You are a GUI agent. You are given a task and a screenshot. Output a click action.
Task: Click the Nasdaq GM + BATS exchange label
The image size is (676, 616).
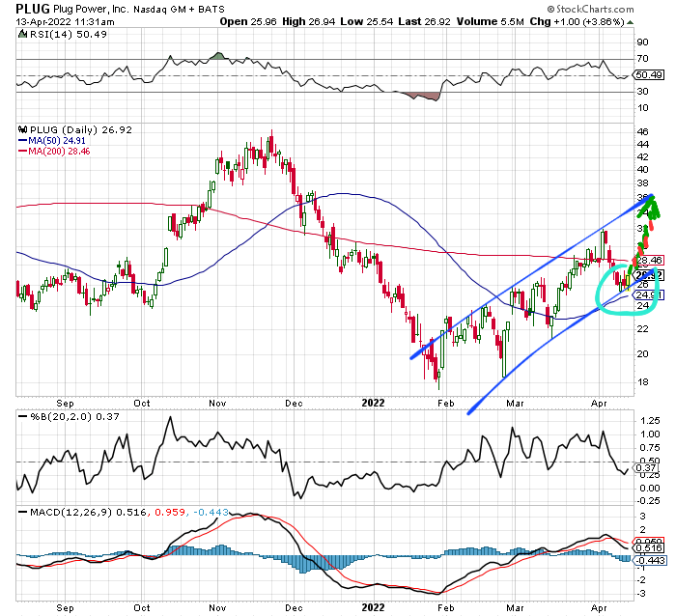click(179, 9)
